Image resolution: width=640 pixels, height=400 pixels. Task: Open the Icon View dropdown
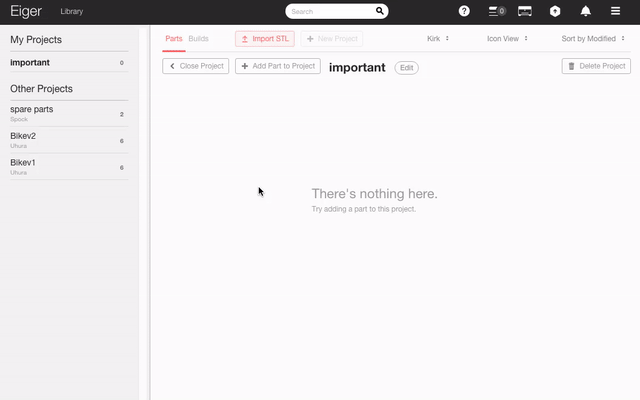pyautogui.click(x=507, y=39)
